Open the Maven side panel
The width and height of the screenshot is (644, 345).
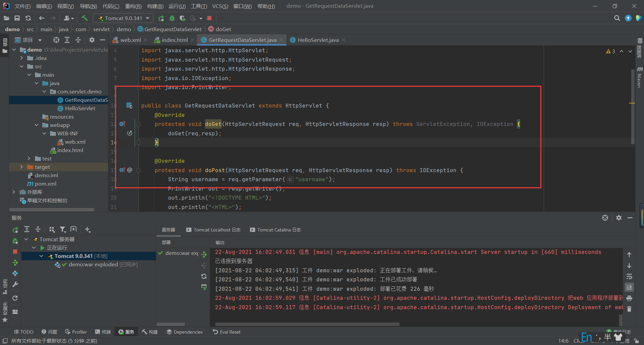(x=640, y=77)
